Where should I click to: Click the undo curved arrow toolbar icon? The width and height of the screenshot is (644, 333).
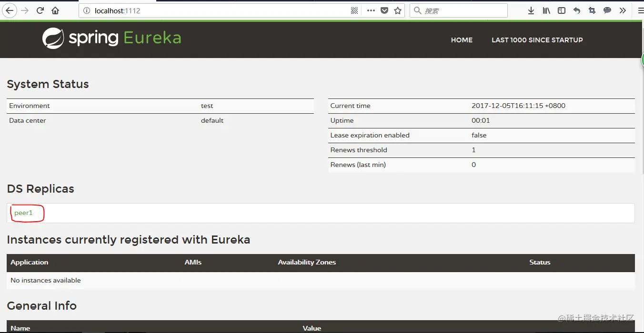coord(577,10)
